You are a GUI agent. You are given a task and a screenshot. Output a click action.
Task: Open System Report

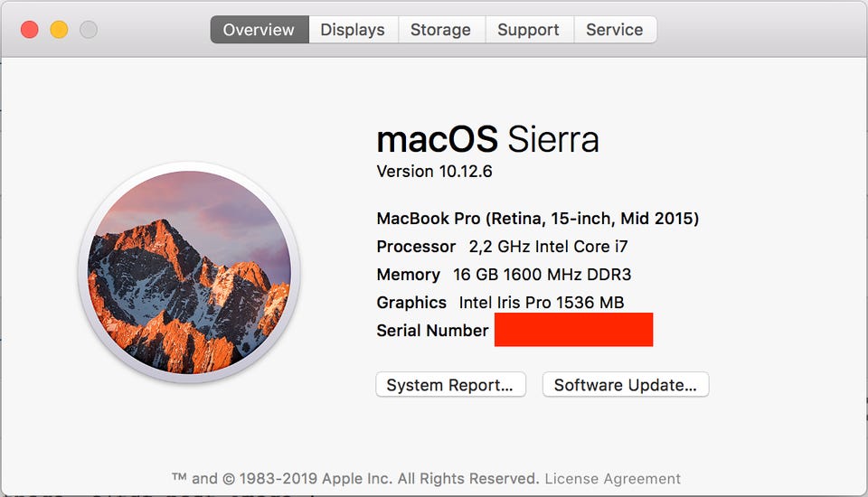tap(450, 385)
